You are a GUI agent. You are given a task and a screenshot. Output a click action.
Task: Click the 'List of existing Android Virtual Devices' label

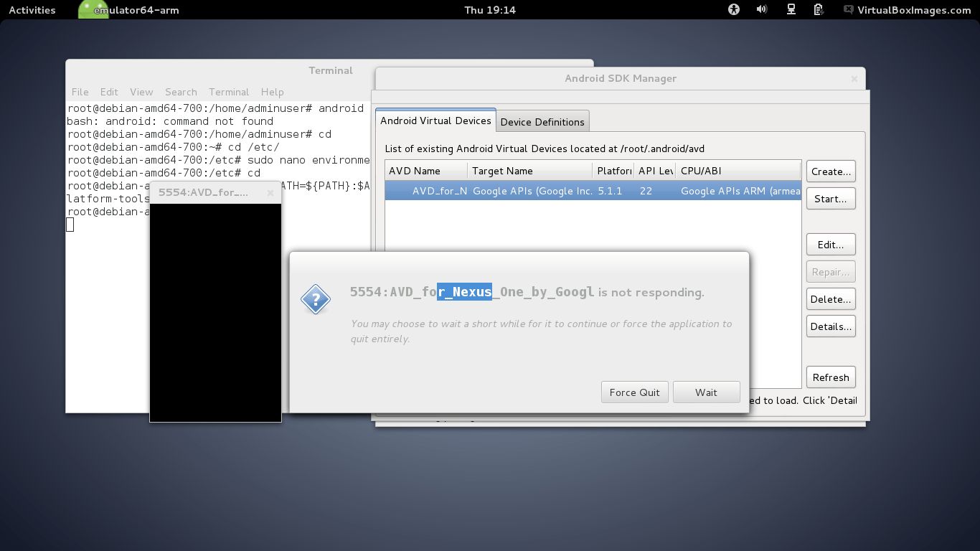click(x=545, y=149)
